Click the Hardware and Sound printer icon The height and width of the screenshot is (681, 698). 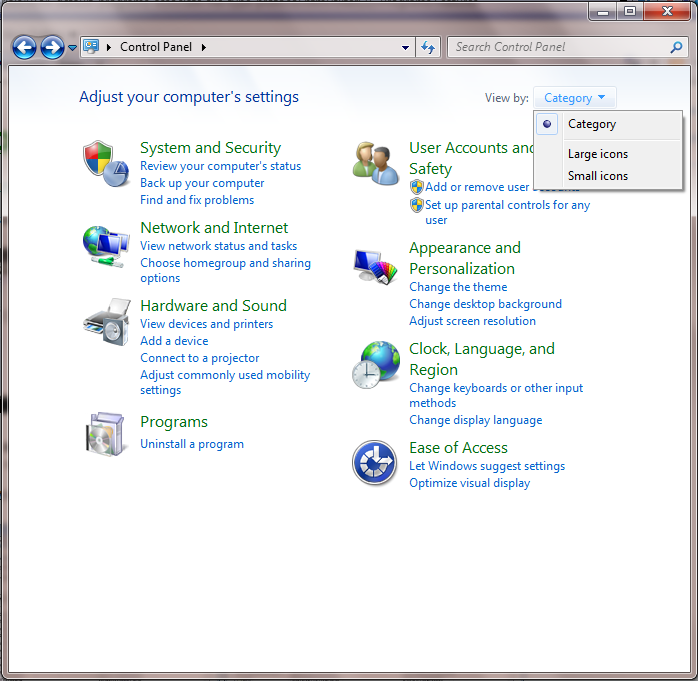107,322
